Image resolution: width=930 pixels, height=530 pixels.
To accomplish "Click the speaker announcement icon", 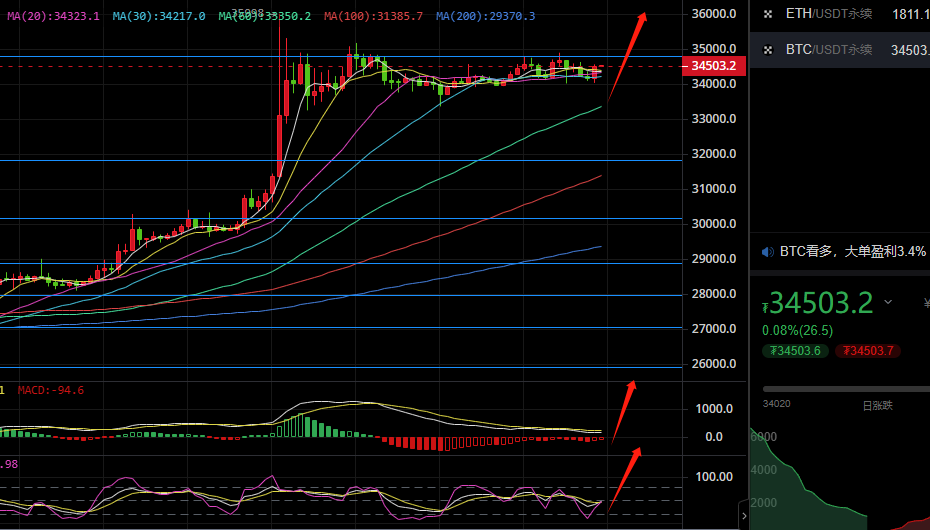I will point(767,251).
